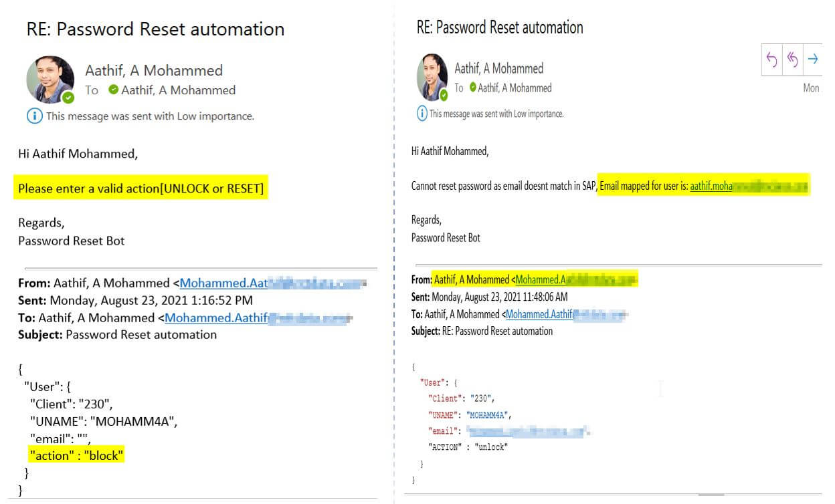
Task: Click the highlighted "action" : "block" JSON line
Action: pos(77,456)
